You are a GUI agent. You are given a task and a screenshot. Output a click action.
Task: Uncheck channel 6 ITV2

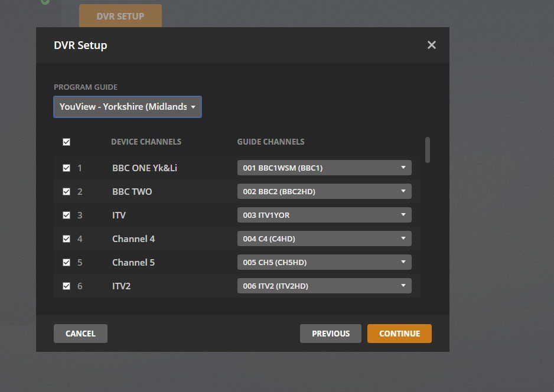tap(66, 286)
